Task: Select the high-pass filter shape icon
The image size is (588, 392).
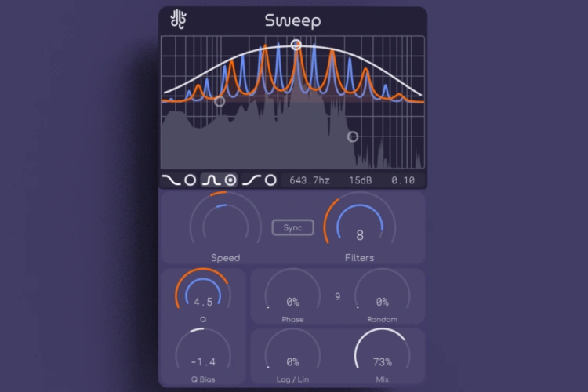Action: click(x=252, y=180)
